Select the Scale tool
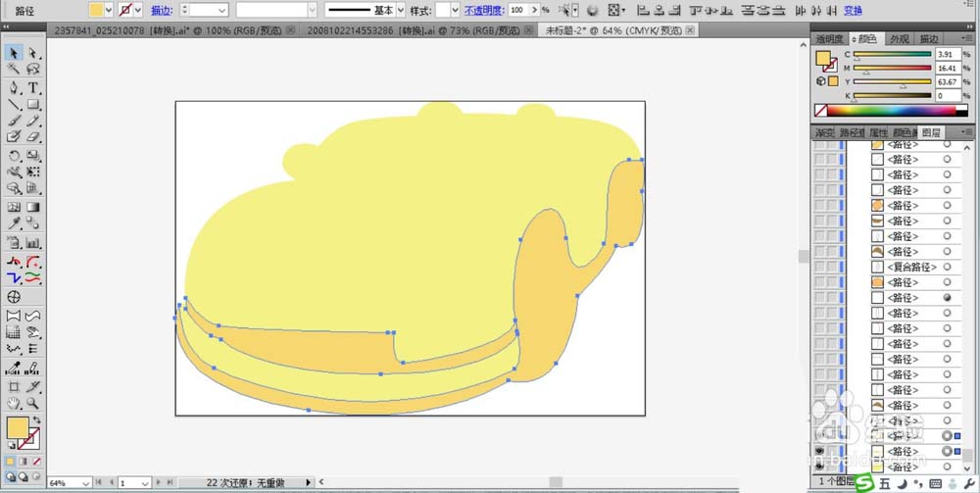The width and height of the screenshot is (980, 493). 33,156
